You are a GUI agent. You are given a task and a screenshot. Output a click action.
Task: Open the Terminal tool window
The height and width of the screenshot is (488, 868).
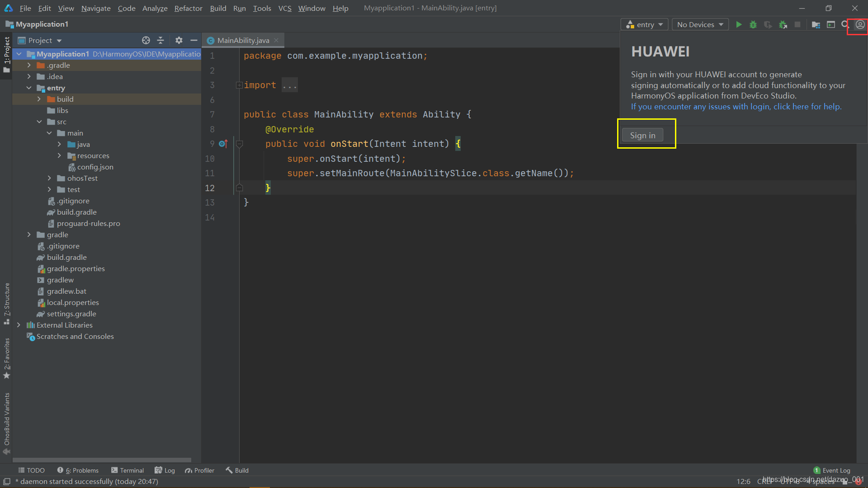[127, 470]
